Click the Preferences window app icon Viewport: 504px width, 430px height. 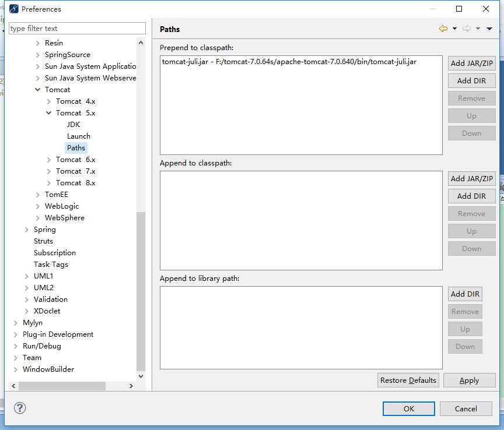click(13, 9)
